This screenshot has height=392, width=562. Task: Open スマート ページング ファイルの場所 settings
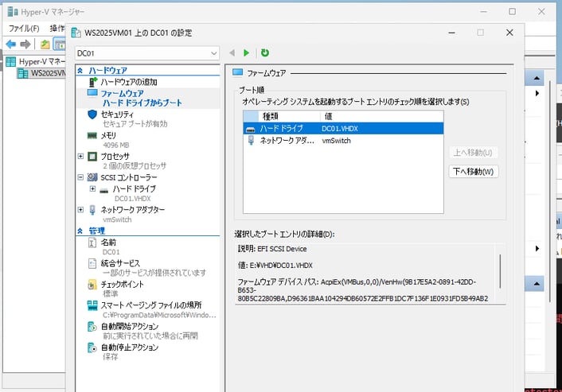[x=151, y=305]
